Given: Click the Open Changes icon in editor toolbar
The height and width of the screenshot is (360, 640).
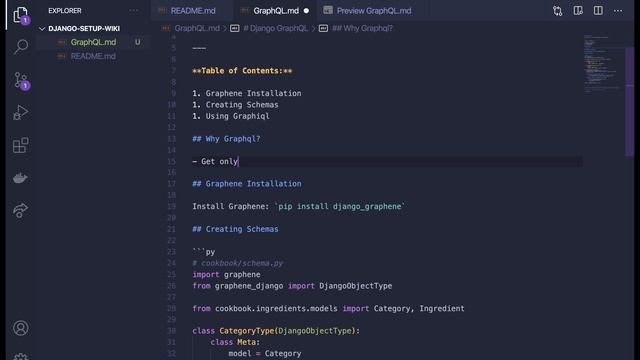Looking at the screenshot, I should pyautogui.click(x=558, y=11).
